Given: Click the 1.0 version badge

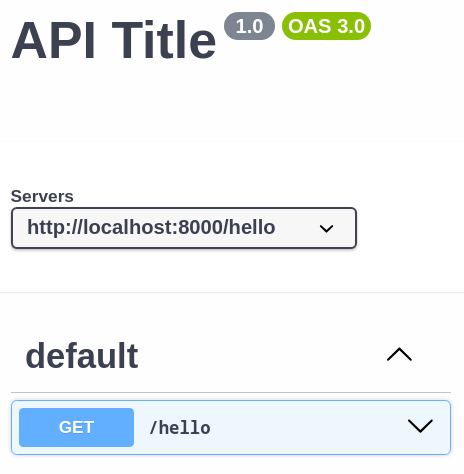Looking at the screenshot, I should click(x=249, y=26).
